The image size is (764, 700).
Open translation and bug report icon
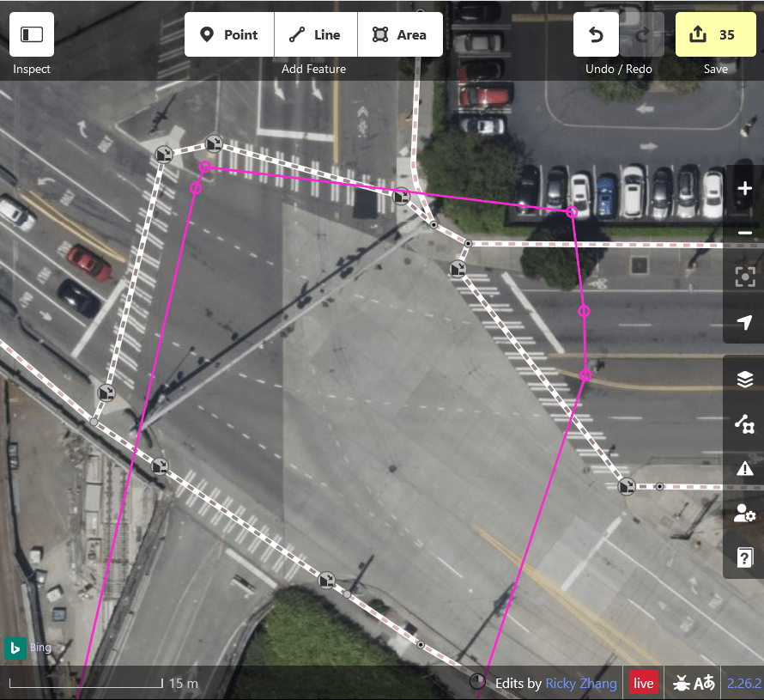[694, 683]
